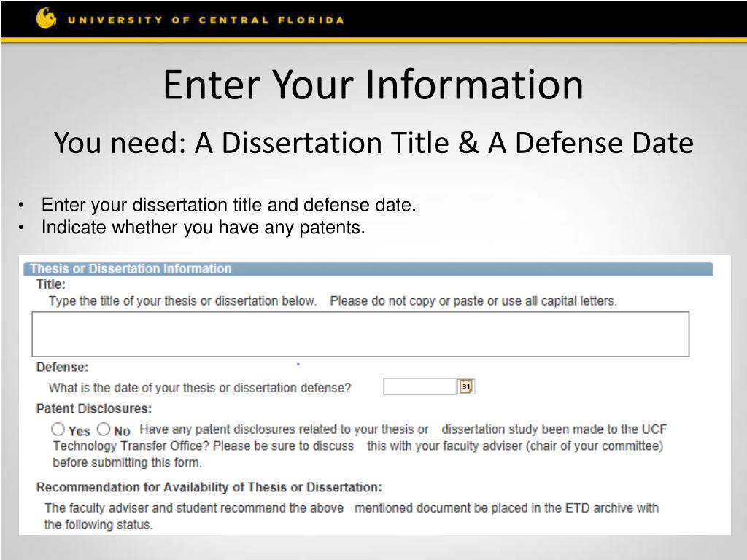Select the No patent disclosure radio button
The width and height of the screenshot is (747, 560).
click(104, 429)
